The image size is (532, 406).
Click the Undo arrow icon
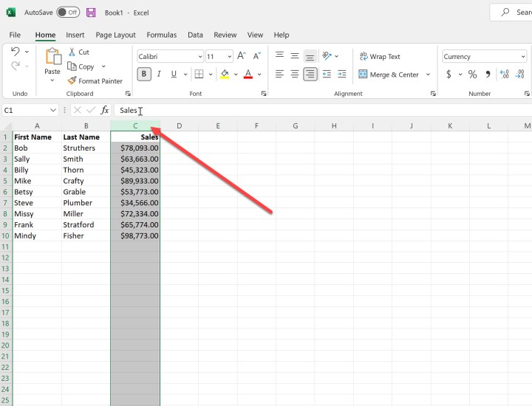[x=16, y=52]
